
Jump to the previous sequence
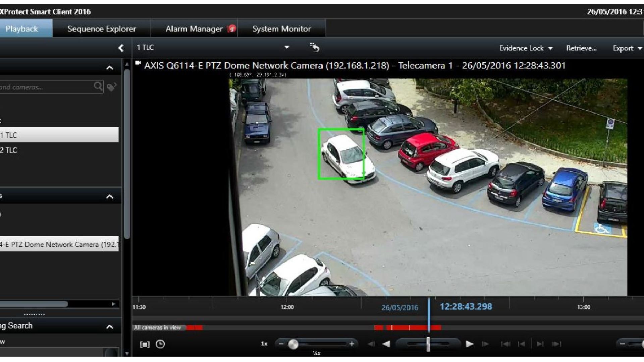coord(521,344)
